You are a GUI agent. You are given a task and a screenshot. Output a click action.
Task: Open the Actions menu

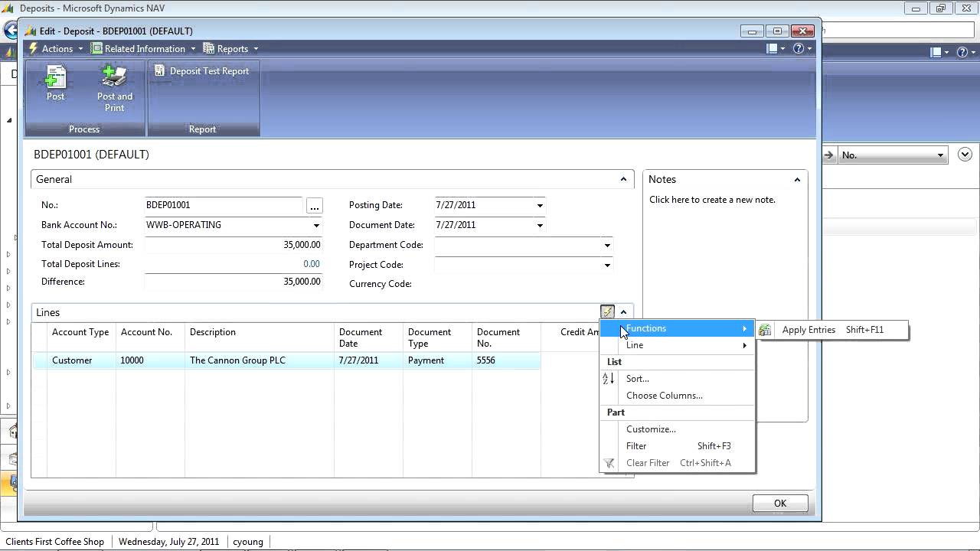[x=56, y=48]
